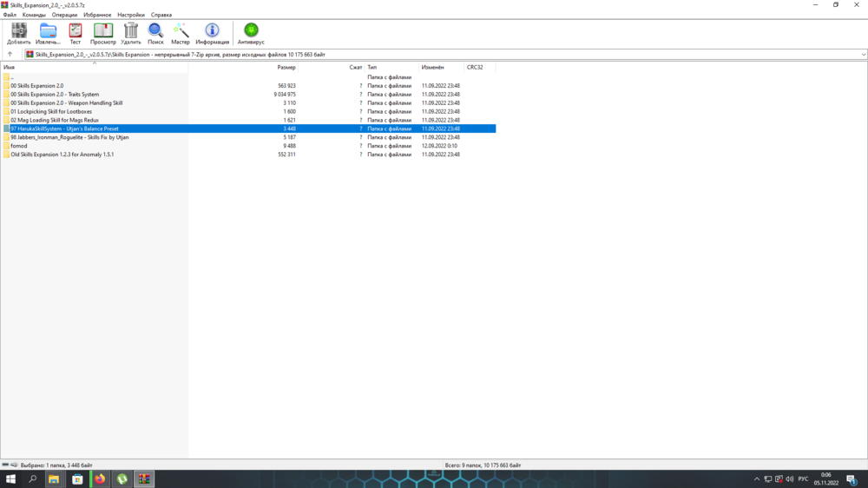Screen dimensions: 868x488
Task: Open the Команды menu
Action: click(x=34, y=15)
